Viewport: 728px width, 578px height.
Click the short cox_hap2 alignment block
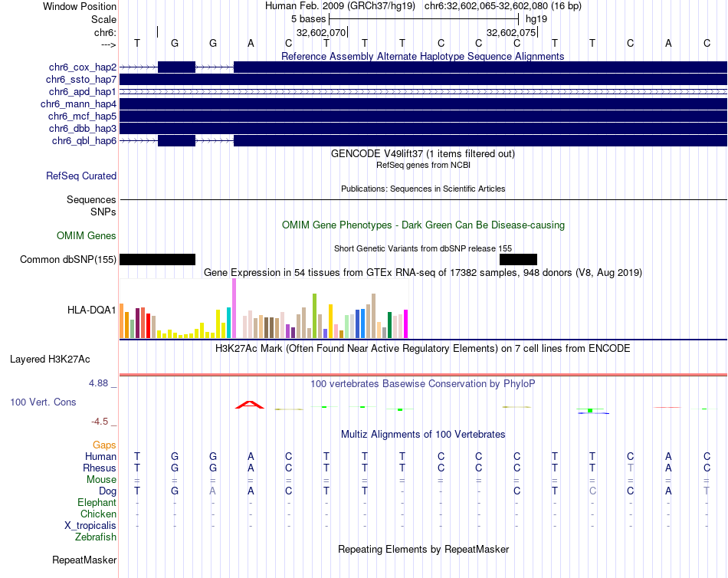[176, 67]
